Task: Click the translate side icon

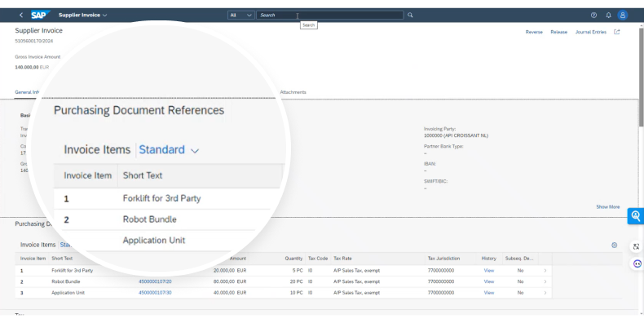Action: [x=636, y=246]
